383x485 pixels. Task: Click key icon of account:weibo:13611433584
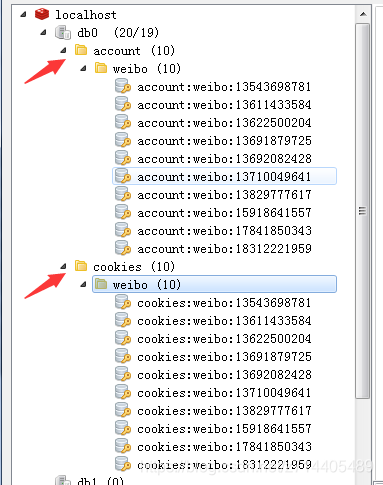click(x=123, y=104)
